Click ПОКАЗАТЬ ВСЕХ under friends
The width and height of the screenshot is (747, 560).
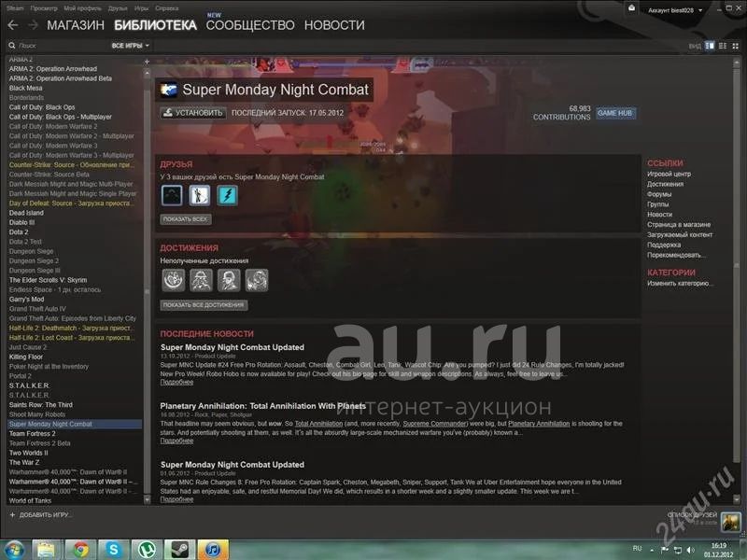tap(186, 219)
